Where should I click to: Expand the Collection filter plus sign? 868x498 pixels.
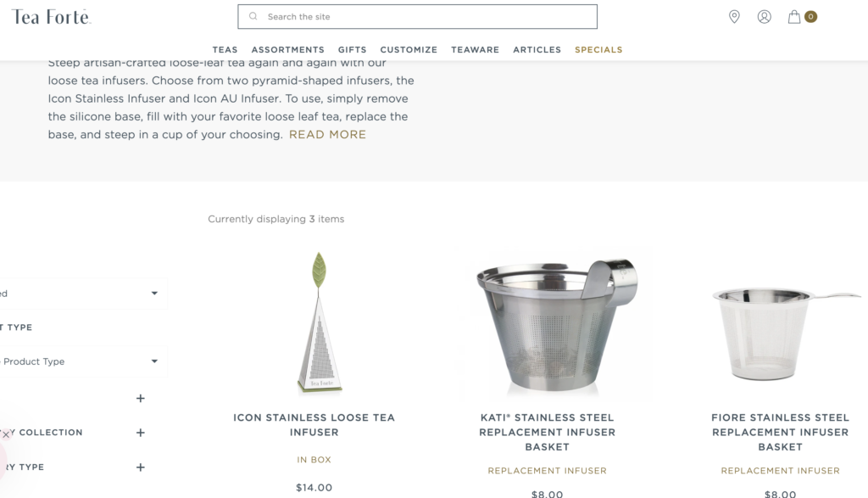point(141,433)
